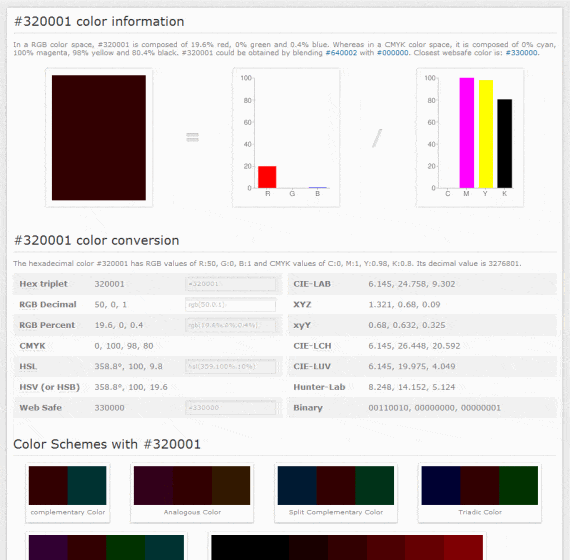570x560 pixels.
Task: Click the yellow bar in CMYK chart
Action: (486, 134)
